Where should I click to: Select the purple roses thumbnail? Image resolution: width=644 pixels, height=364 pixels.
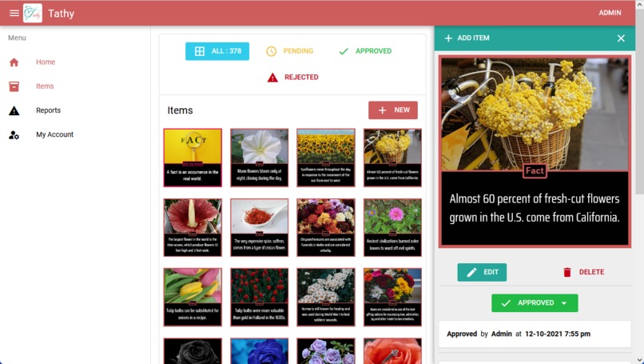pos(326,351)
